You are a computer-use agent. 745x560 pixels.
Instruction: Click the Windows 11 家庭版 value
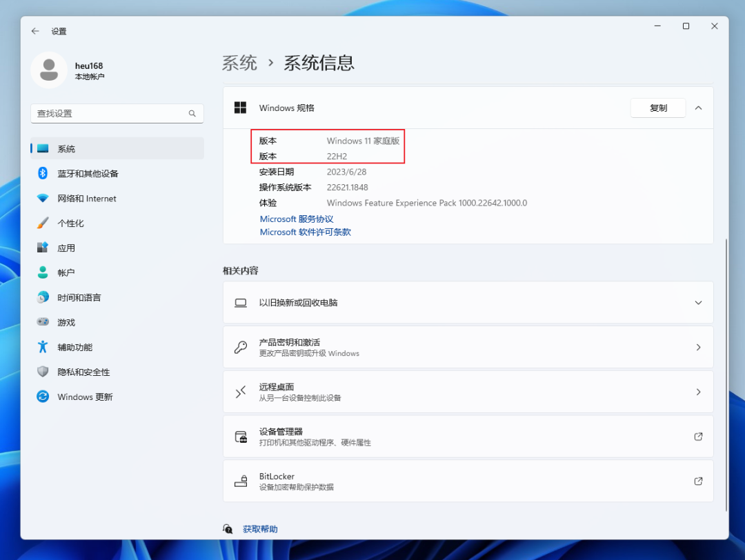coord(363,141)
